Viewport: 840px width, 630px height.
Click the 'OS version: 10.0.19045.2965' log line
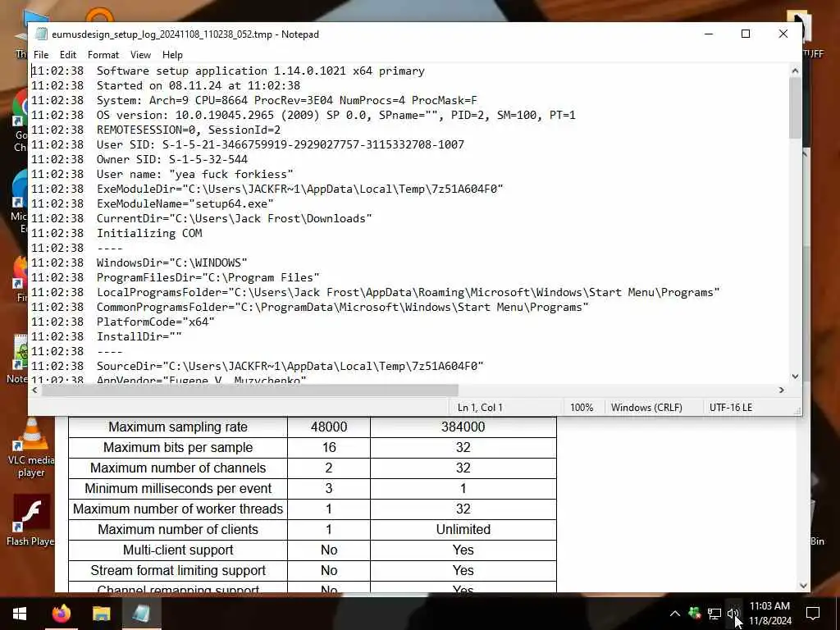click(x=336, y=115)
